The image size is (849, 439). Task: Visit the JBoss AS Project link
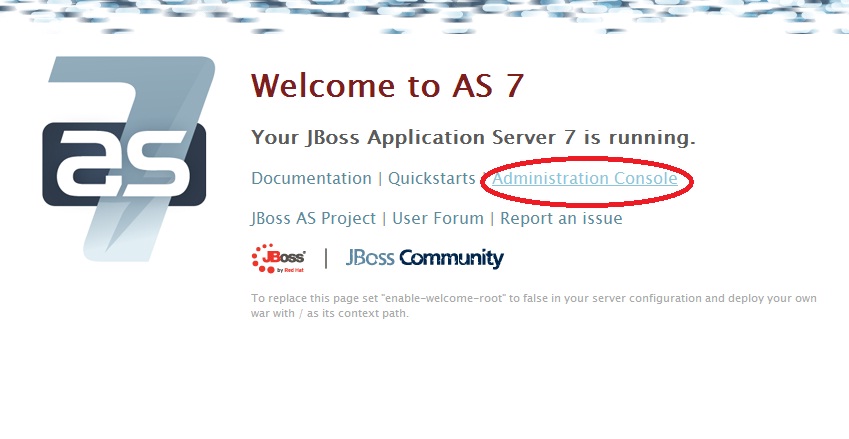tap(313, 219)
